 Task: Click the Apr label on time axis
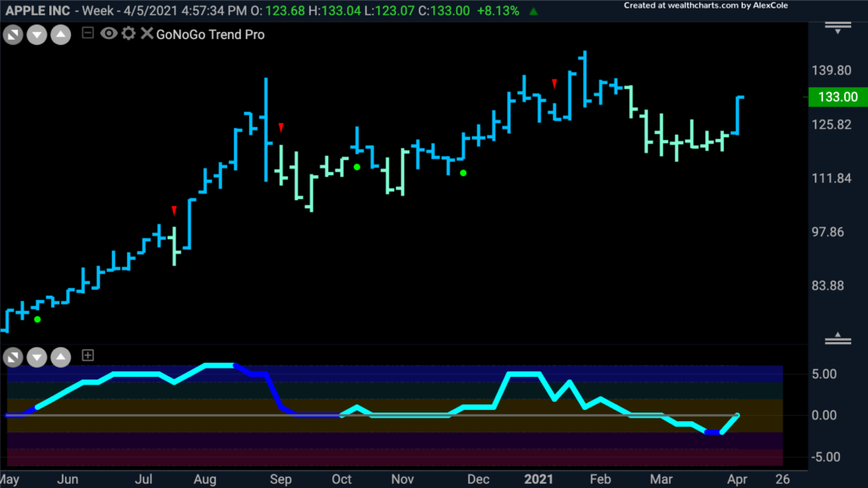[x=737, y=480]
